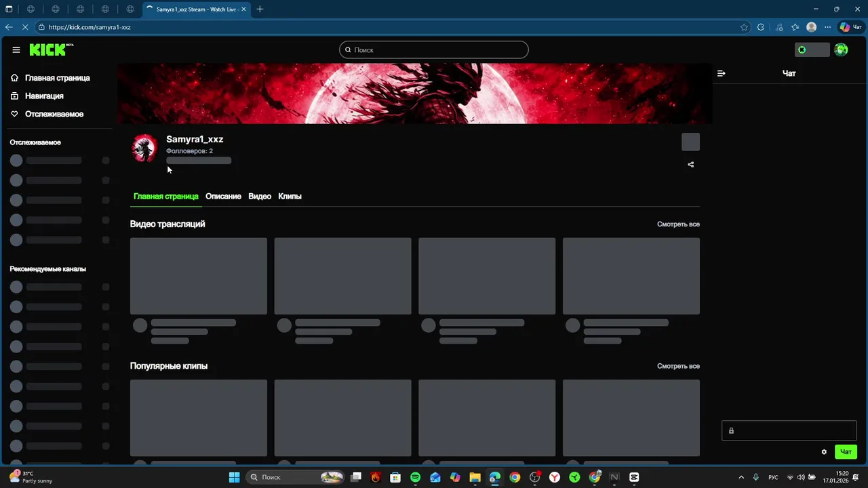Click the green Чат send button
868x488 pixels.
pos(846,452)
